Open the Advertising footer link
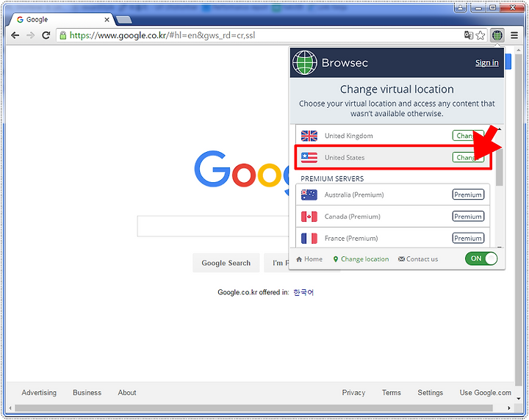The height and width of the screenshot is (420, 529). click(39, 393)
